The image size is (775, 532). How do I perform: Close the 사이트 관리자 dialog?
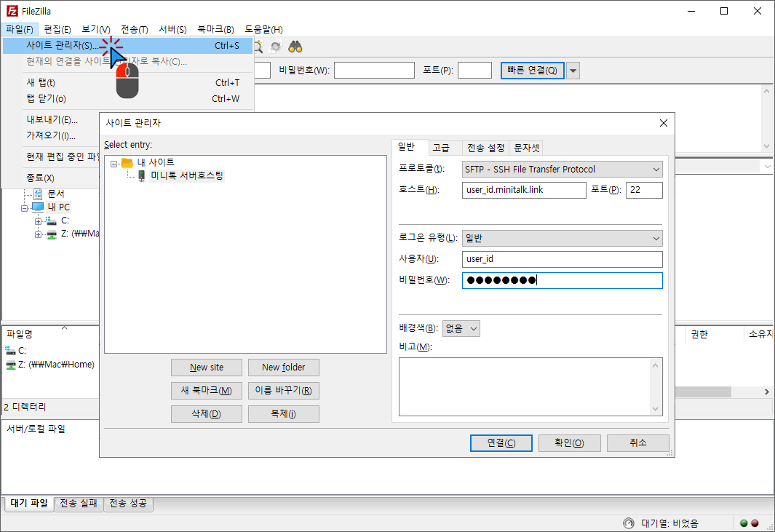click(x=663, y=123)
